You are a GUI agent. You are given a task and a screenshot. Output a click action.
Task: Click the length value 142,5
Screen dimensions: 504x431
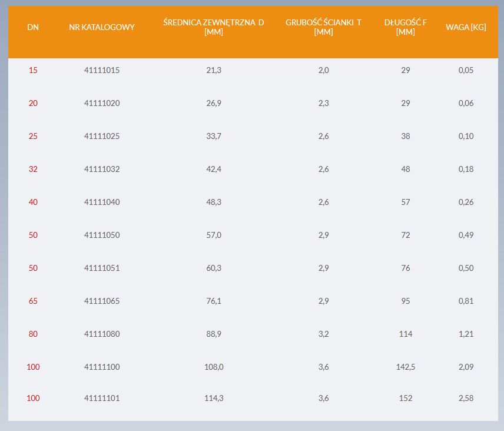click(406, 367)
